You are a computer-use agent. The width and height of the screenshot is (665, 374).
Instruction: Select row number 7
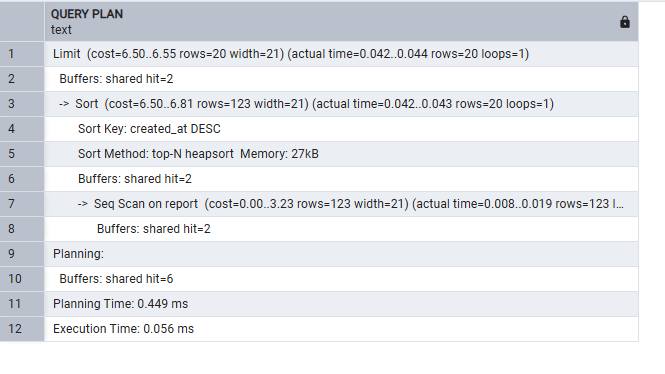pos(22,204)
